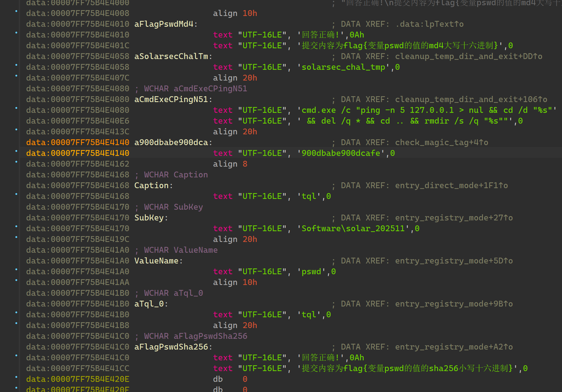
Task: Open the cleanup_temp_dir_and_exit+106 cross-reference
Action: (x=471, y=99)
